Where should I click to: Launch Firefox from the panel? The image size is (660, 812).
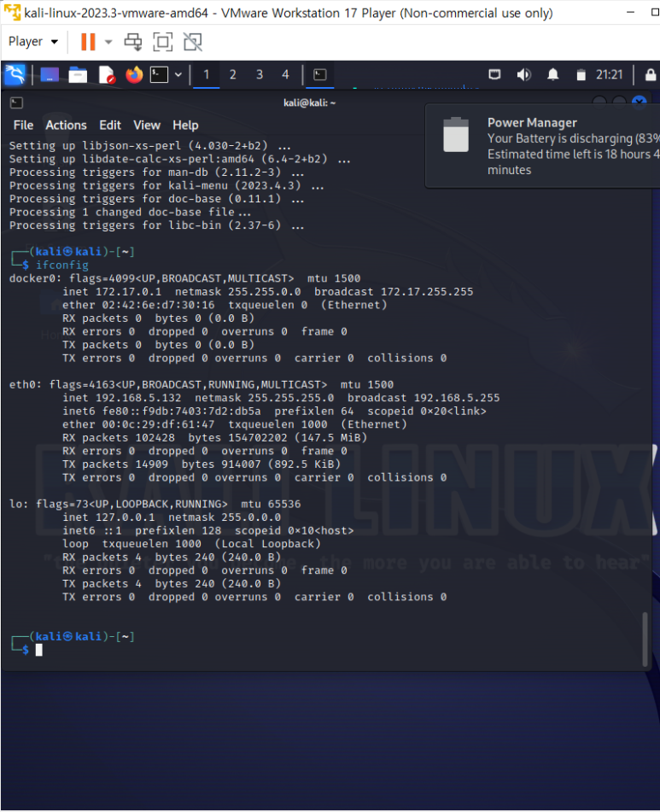[x=134, y=74]
